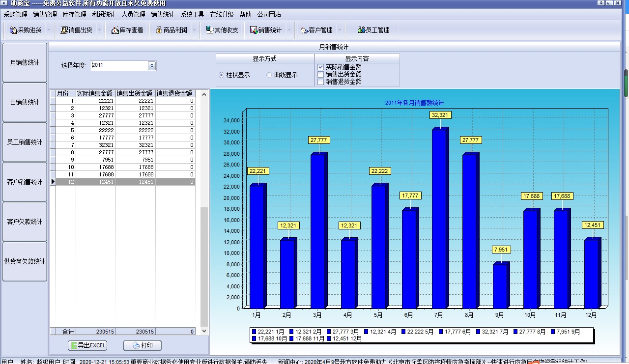Click the 实际销售金额 column header

[96, 93]
